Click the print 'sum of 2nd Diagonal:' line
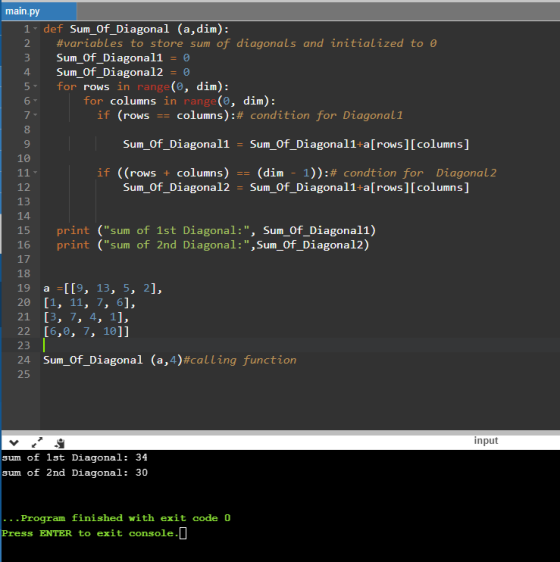Screen dimensions: 560x562 213,245
